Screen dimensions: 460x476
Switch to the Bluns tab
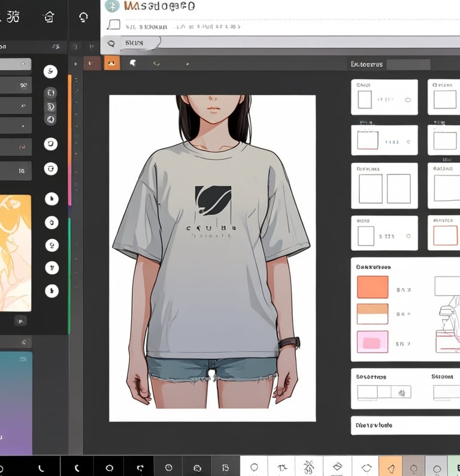pos(134,43)
